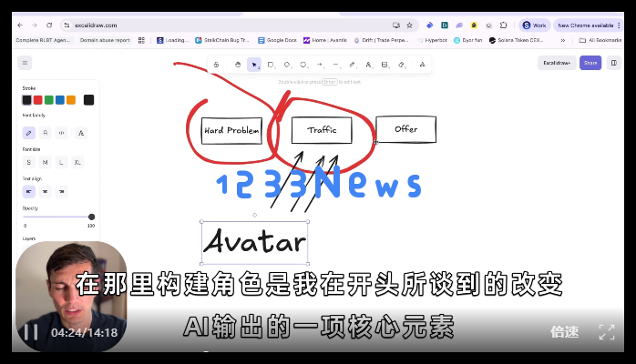Go back with browser back arrow

(x=20, y=25)
